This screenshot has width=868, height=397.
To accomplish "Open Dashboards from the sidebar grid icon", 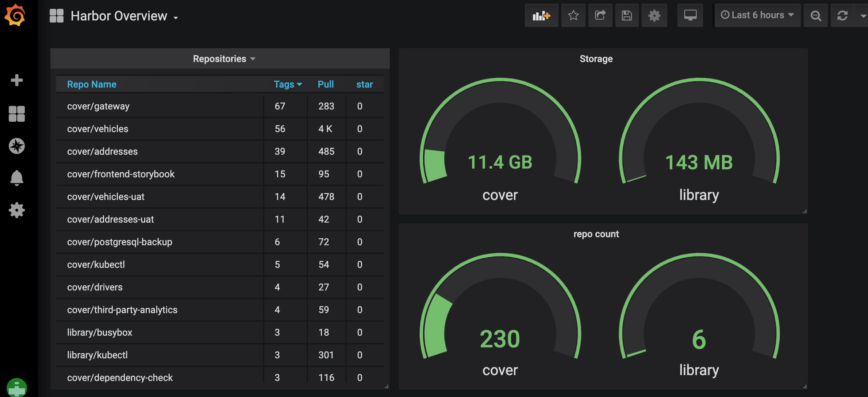I will point(16,114).
